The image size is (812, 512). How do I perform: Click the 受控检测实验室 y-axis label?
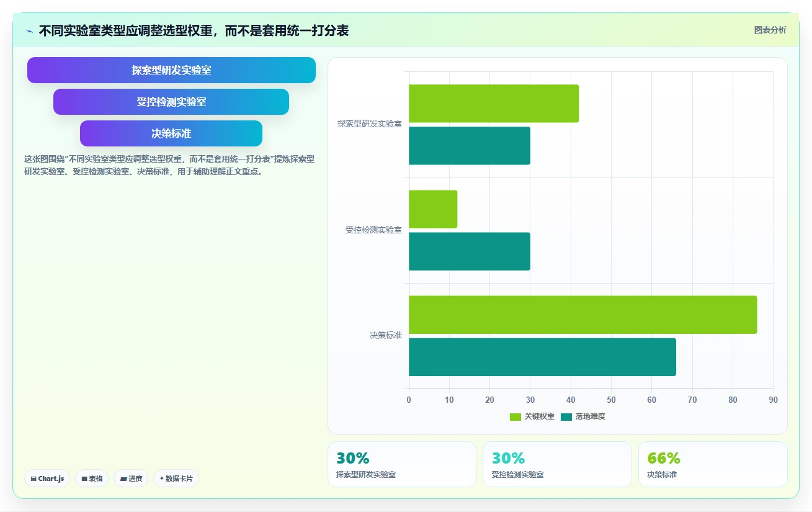[373, 230]
